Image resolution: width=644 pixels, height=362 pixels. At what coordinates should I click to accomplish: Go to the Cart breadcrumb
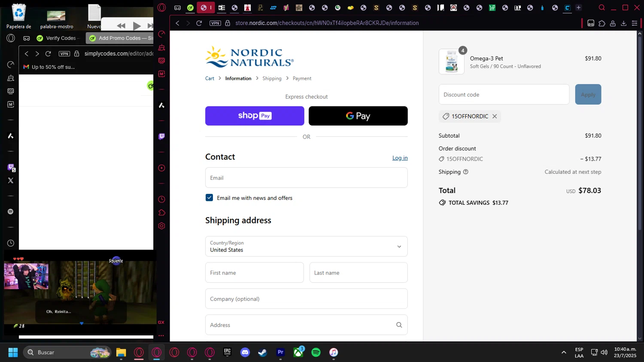(210, 78)
